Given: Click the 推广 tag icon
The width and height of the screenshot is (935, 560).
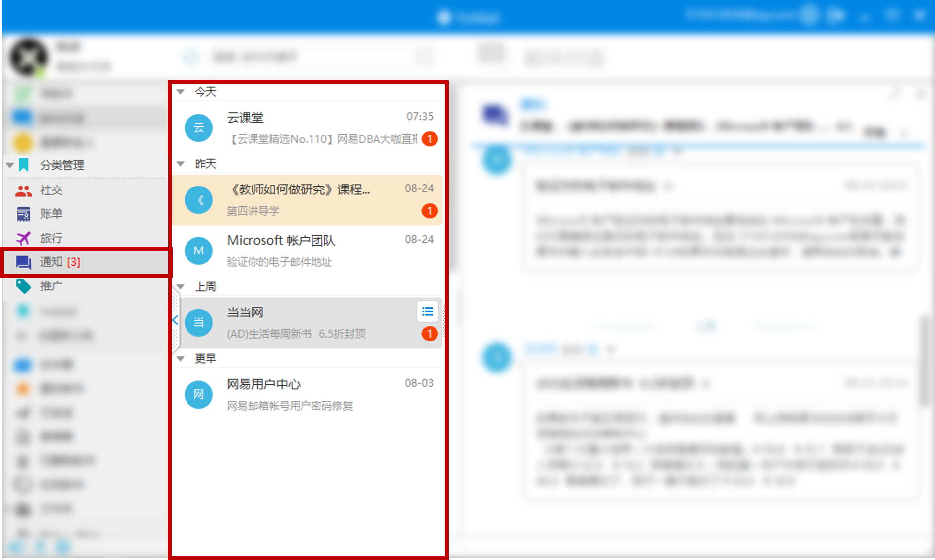Looking at the screenshot, I should point(23,286).
